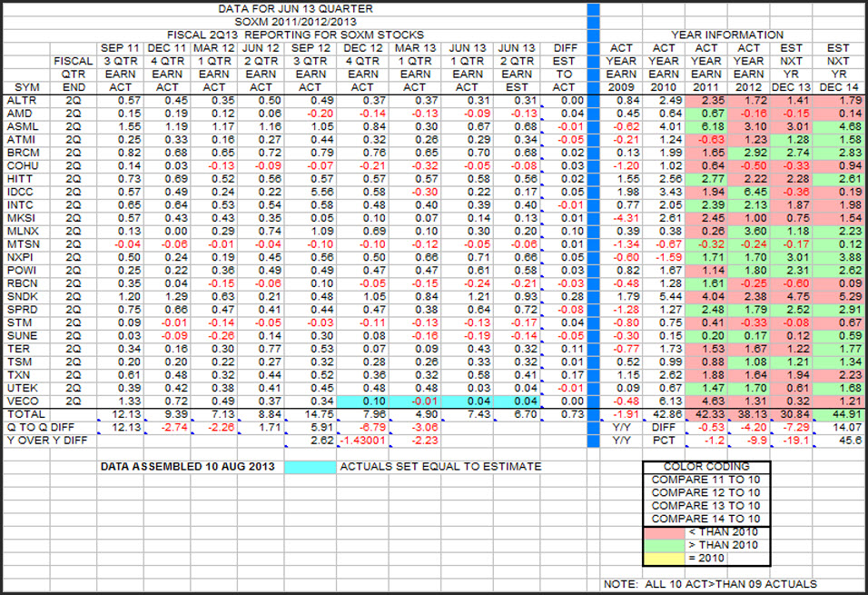The image size is (868, 595).
Task: Select the NXPI symbol cell
Action: click(x=26, y=258)
